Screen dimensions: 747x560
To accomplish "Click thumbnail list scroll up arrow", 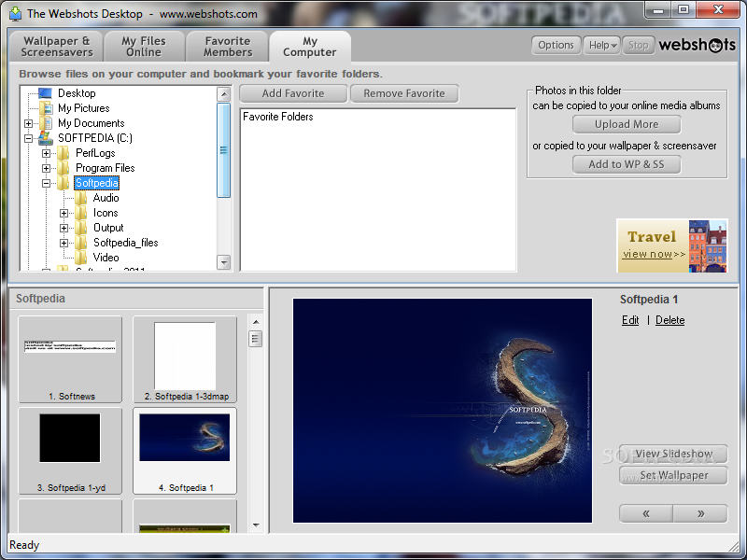I will pyautogui.click(x=256, y=322).
